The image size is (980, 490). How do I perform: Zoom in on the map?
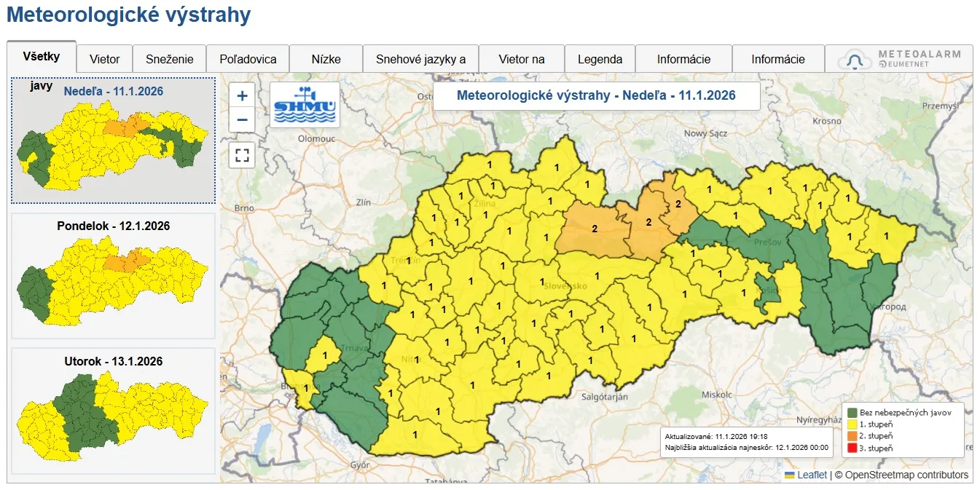pyautogui.click(x=241, y=95)
